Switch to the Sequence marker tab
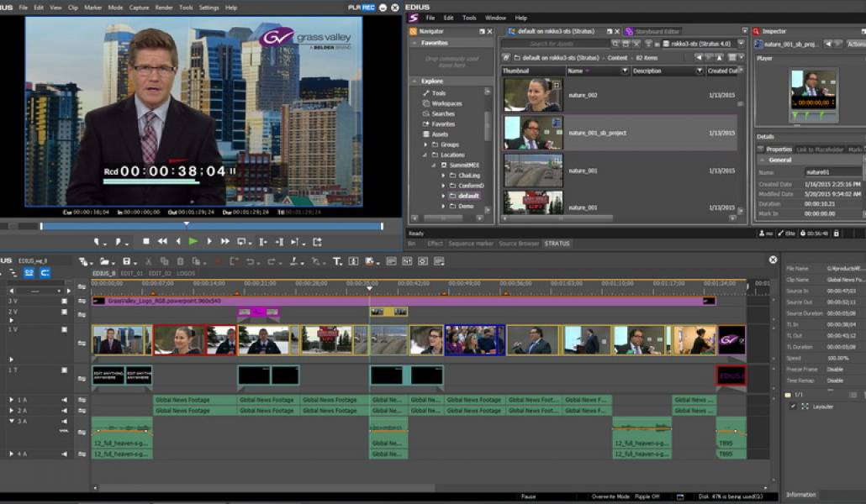Screen dimensions: 866x504 (x=471, y=244)
